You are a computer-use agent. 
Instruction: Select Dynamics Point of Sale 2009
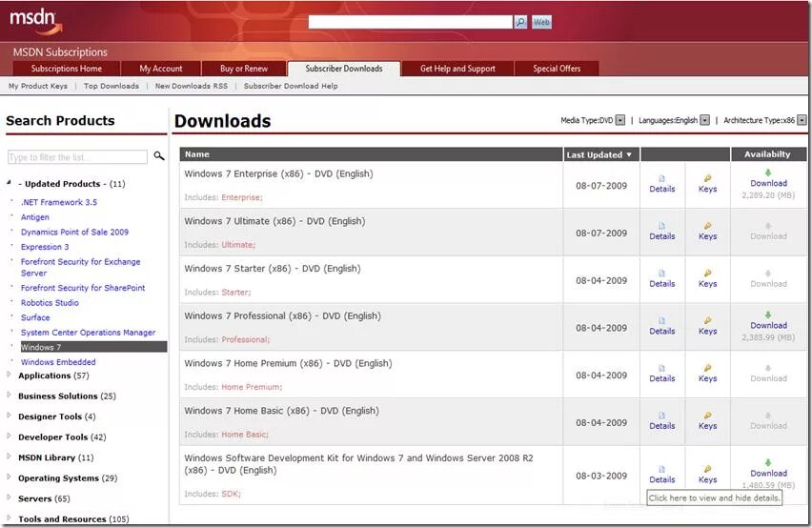tap(74, 232)
